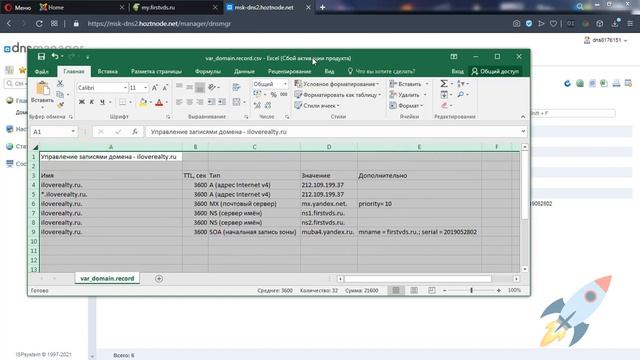
Task: Open the font size 11 dropdown
Action: click(145, 88)
